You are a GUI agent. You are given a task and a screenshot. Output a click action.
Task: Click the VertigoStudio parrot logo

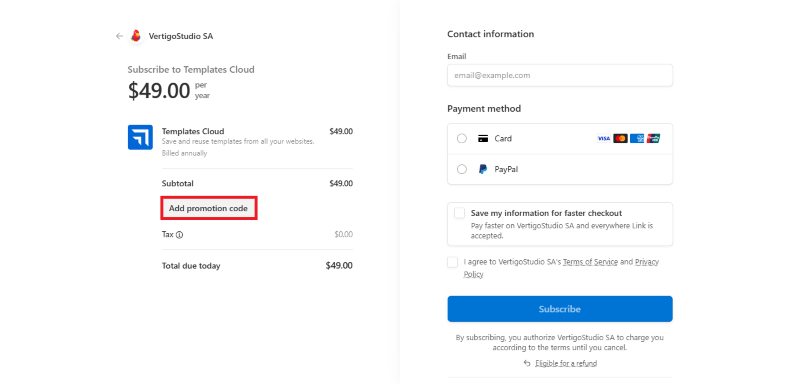[x=136, y=36]
